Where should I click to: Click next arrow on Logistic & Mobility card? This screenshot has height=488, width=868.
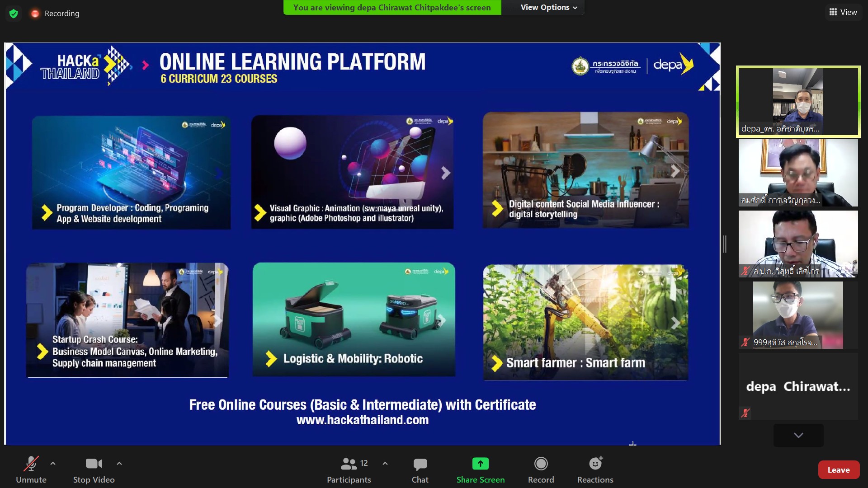tap(442, 321)
